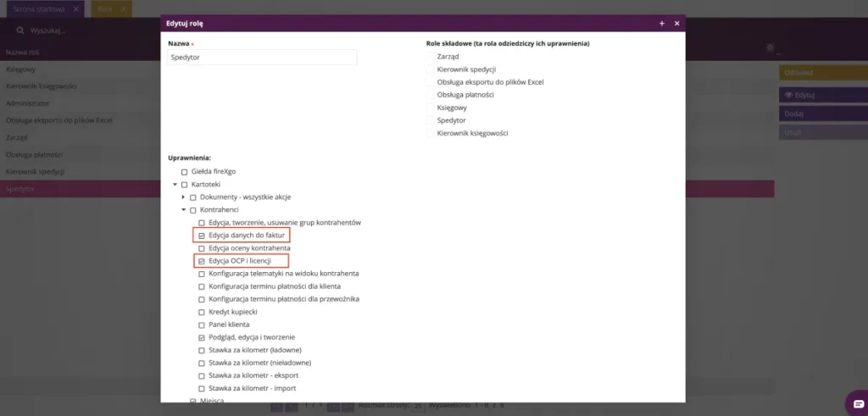Enable the Giełda fireXgo permission

point(184,172)
